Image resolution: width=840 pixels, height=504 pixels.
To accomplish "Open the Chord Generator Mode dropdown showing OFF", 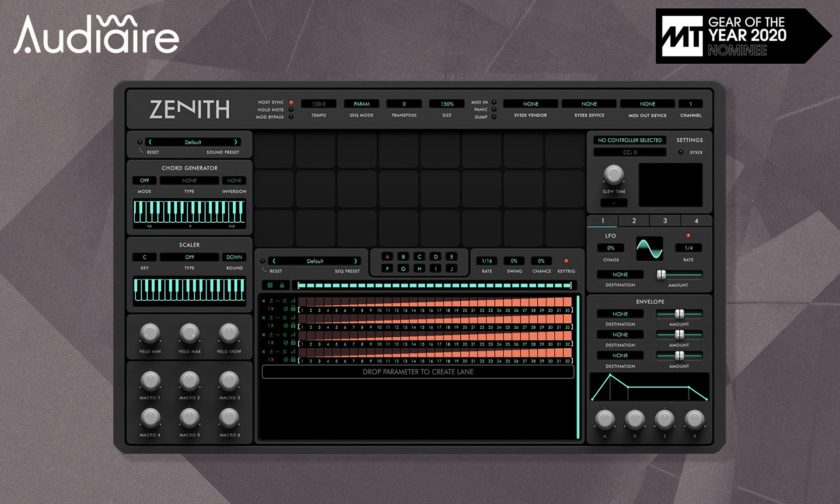I will point(144,181).
